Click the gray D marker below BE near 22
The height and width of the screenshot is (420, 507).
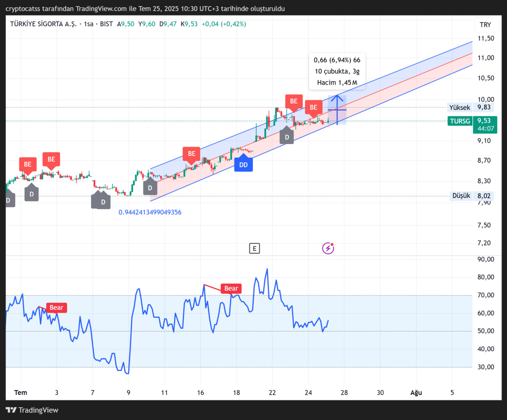pyautogui.click(x=287, y=136)
